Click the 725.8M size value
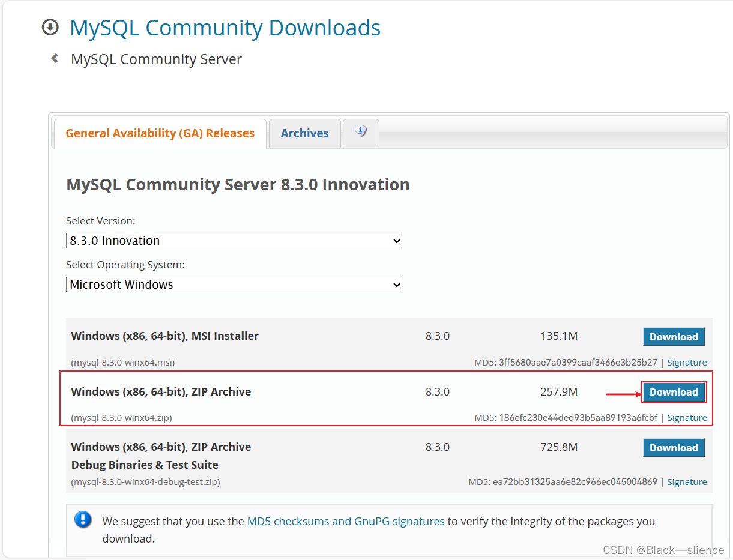 559,447
